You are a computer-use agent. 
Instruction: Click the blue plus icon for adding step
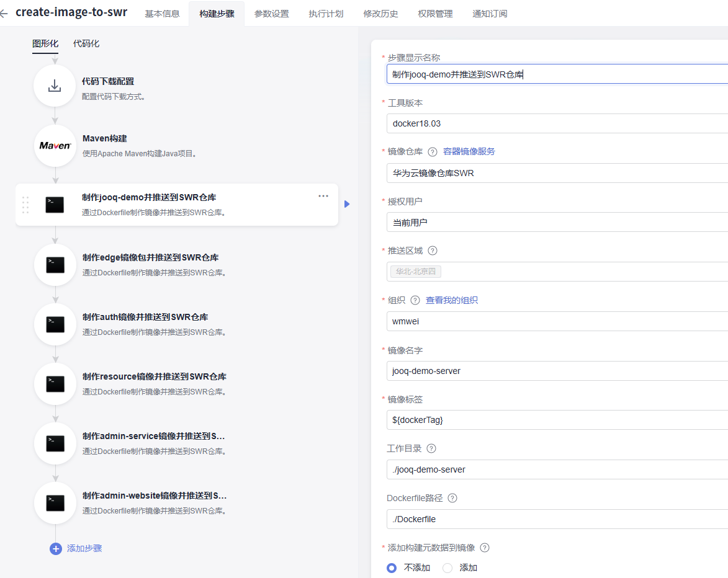tap(56, 549)
